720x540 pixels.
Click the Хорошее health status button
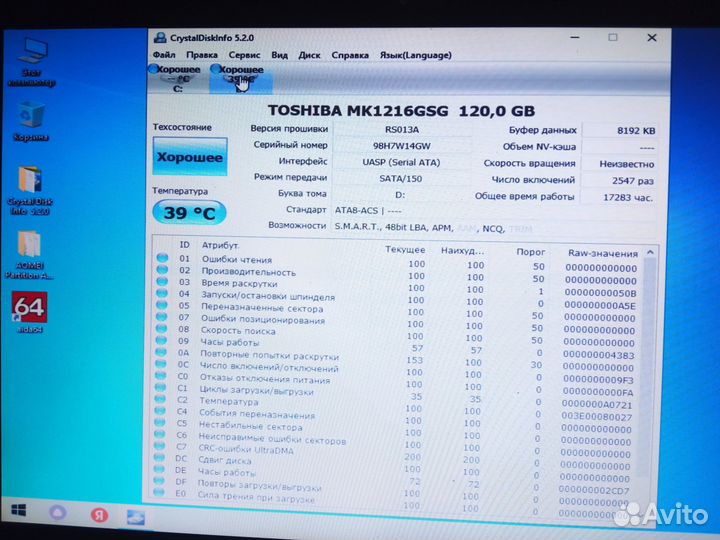coord(188,158)
